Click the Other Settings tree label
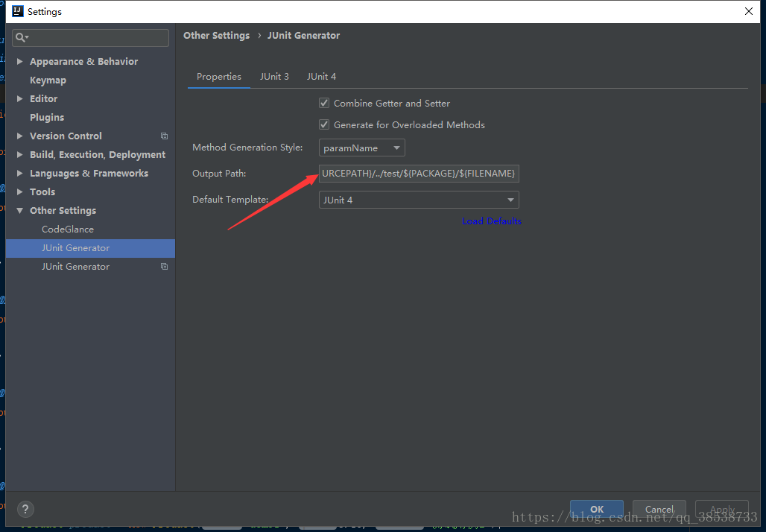This screenshot has height=532, width=766. pyautogui.click(x=63, y=211)
